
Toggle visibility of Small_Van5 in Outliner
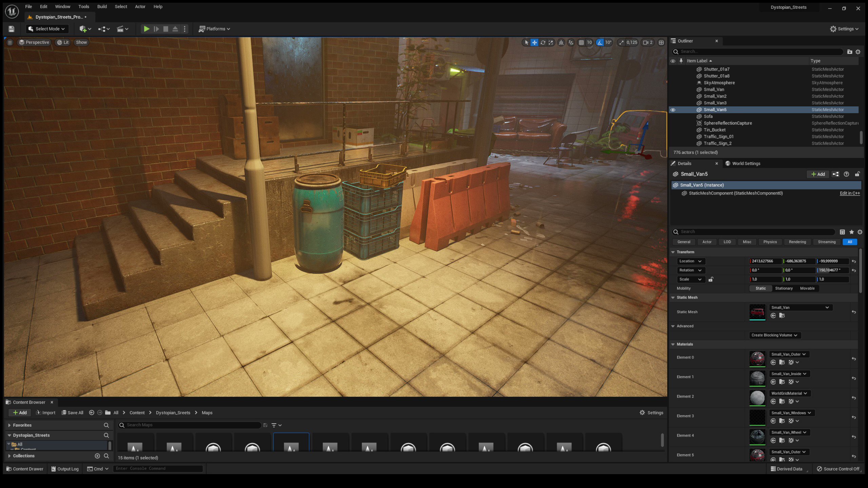click(x=673, y=109)
